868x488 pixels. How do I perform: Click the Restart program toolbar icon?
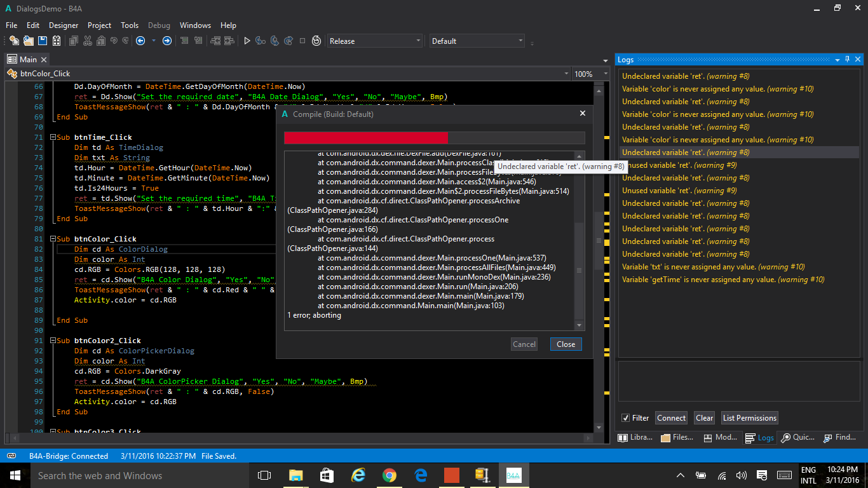[316, 41]
